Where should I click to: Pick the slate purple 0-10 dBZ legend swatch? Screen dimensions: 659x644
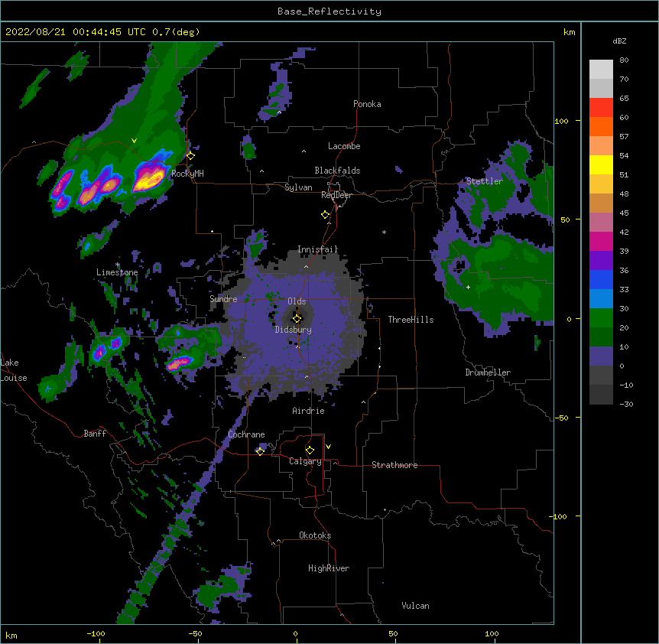click(x=601, y=356)
